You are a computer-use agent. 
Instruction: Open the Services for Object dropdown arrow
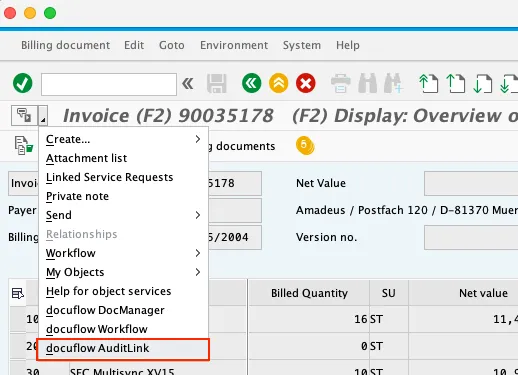point(43,115)
